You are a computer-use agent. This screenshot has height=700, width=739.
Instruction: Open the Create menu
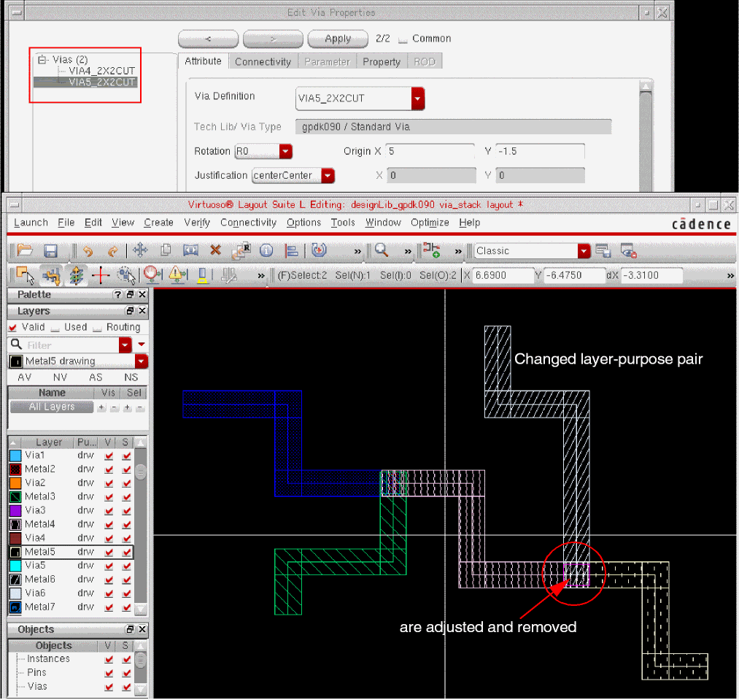(158, 223)
